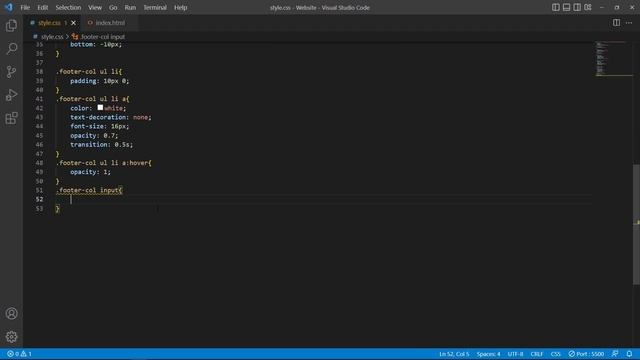Change line ending via CRLF
The height and width of the screenshot is (360, 640).
537,354
